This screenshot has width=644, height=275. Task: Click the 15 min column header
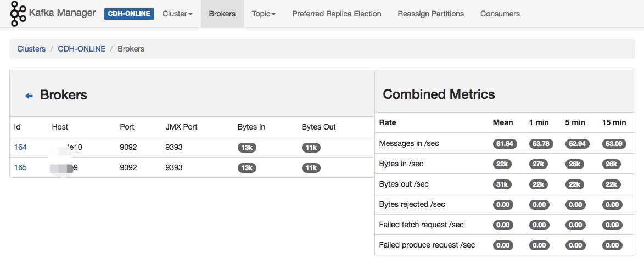(x=614, y=122)
